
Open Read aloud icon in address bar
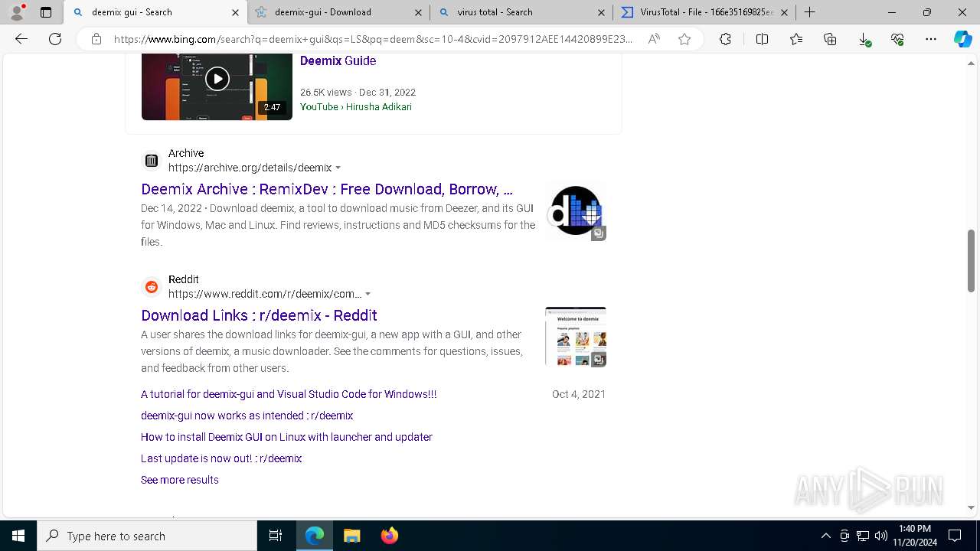(x=654, y=39)
